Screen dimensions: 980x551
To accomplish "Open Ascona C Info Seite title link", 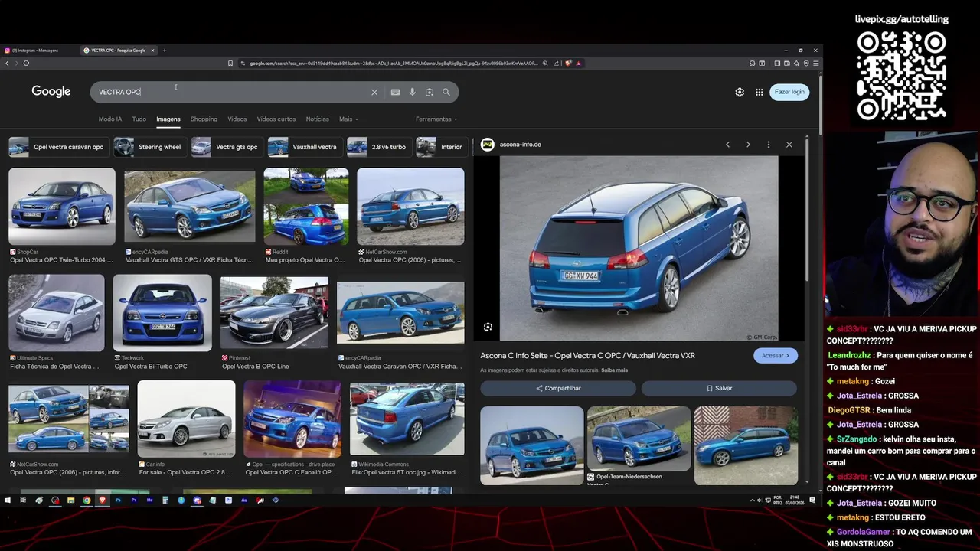I will click(x=587, y=356).
